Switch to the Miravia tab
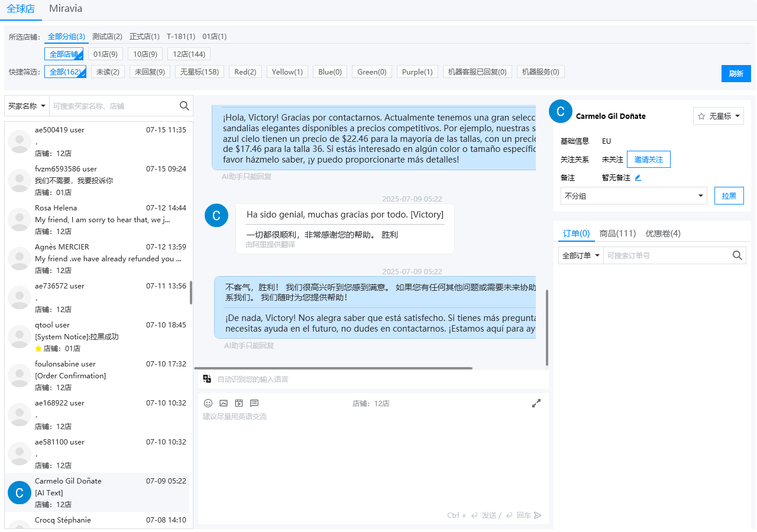The width and height of the screenshot is (757, 532). point(66,9)
